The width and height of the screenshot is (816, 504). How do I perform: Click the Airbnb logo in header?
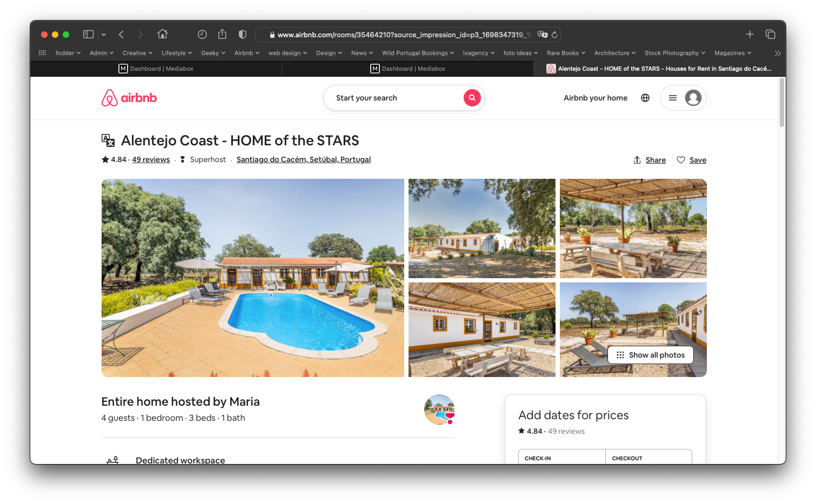tap(129, 98)
